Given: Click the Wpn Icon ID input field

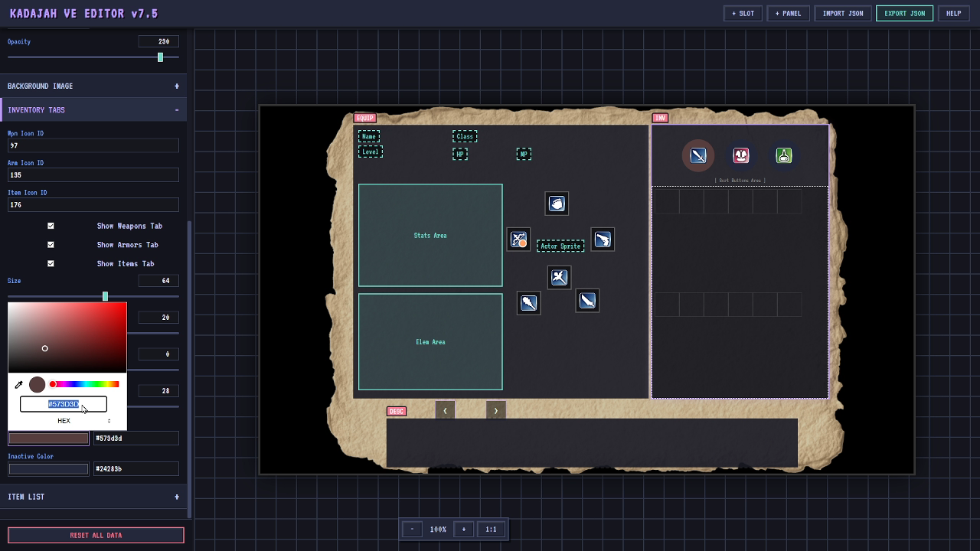Looking at the screenshot, I should coord(93,145).
